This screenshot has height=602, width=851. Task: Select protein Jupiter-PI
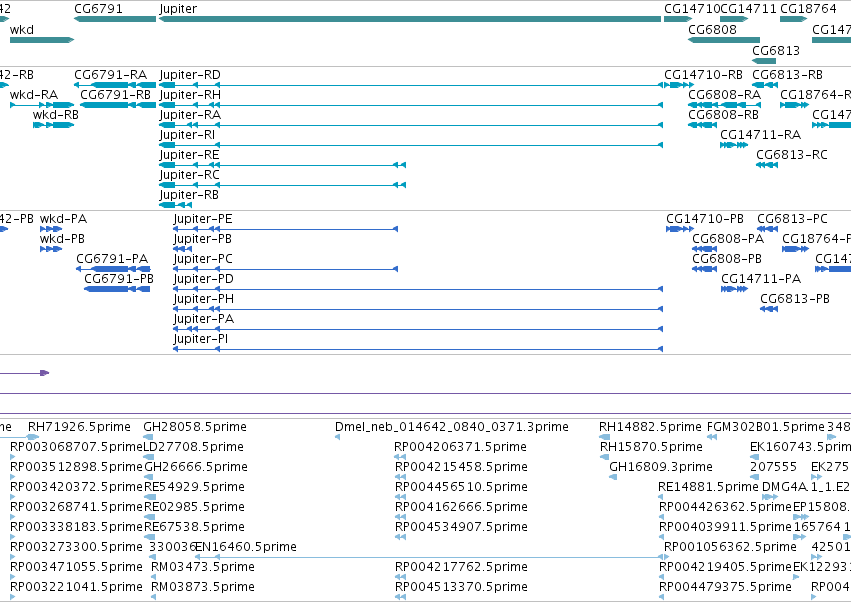point(418,349)
